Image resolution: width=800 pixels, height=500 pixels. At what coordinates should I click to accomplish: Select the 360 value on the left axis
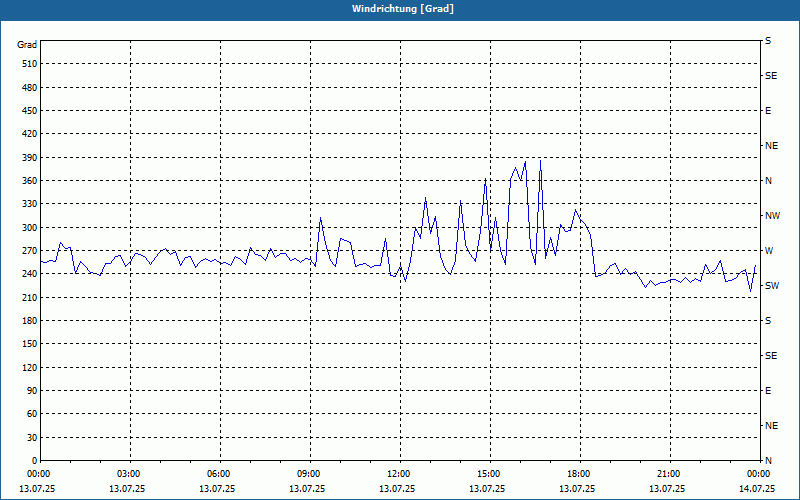click(x=30, y=181)
